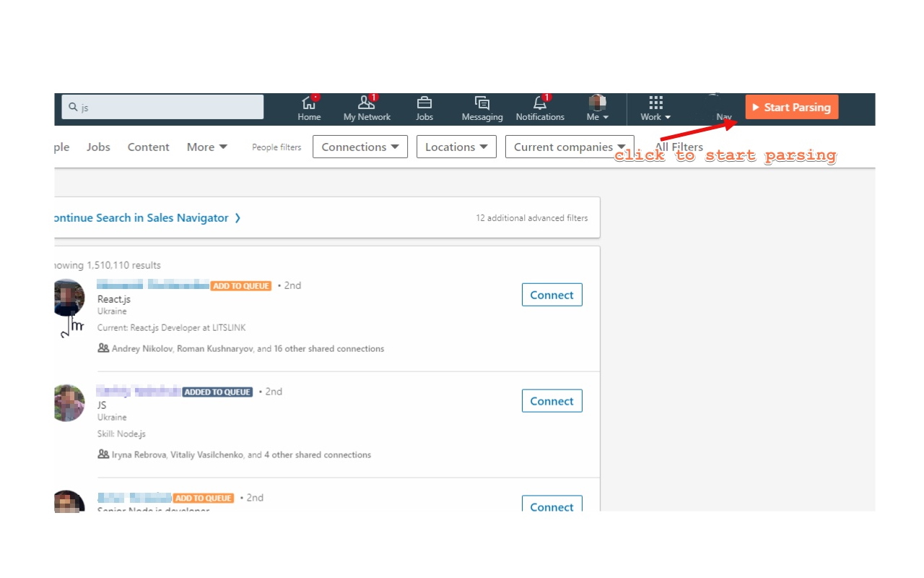Click Connect on the third result
The width and height of the screenshot is (924, 578).
click(x=552, y=504)
